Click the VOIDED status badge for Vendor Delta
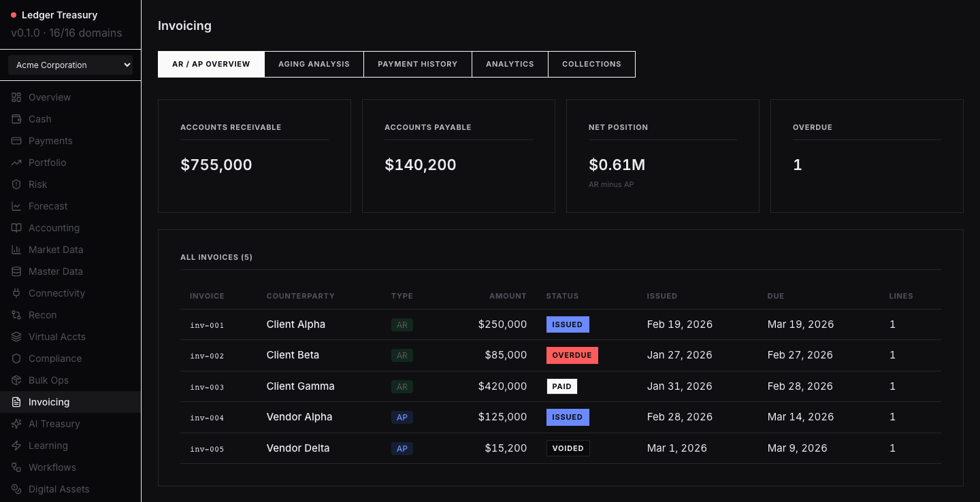The height and width of the screenshot is (502, 980). coord(568,448)
